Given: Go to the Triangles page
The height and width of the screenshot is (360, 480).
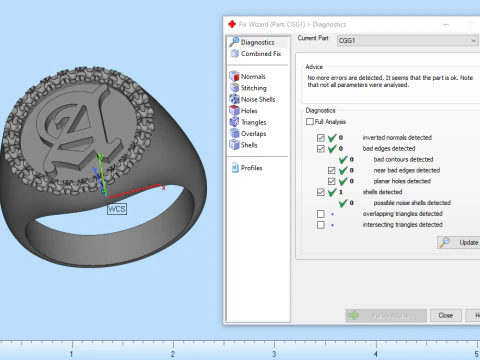Looking at the screenshot, I should click(x=254, y=122).
